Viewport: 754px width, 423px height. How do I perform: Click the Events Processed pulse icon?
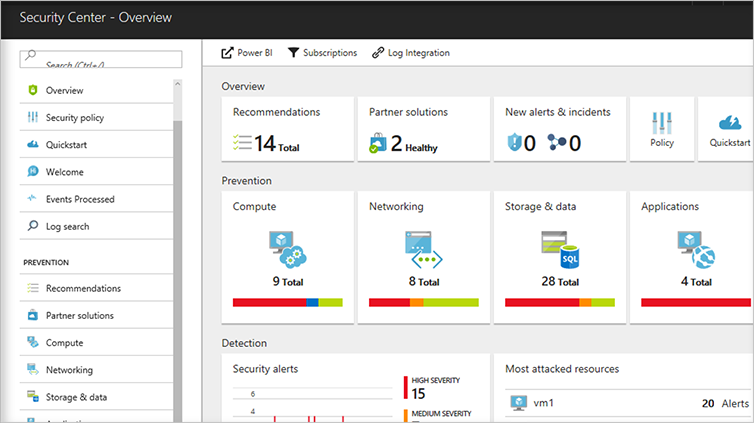point(32,198)
